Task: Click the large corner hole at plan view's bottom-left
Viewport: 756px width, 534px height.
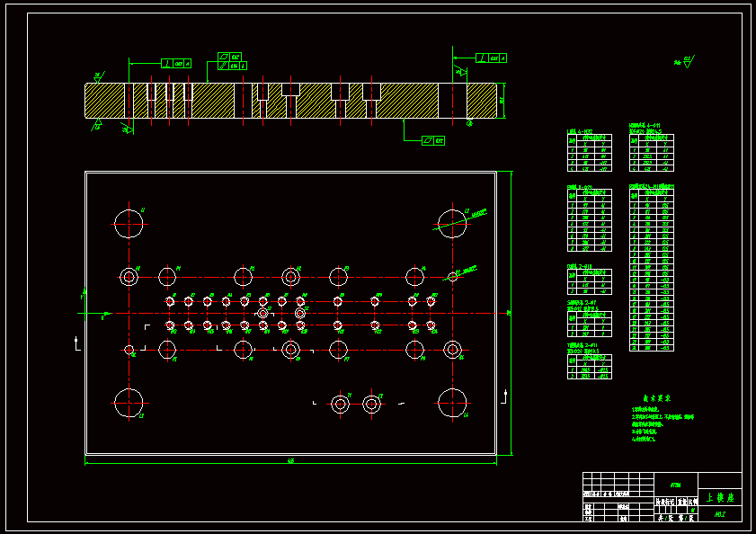Action: point(129,403)
